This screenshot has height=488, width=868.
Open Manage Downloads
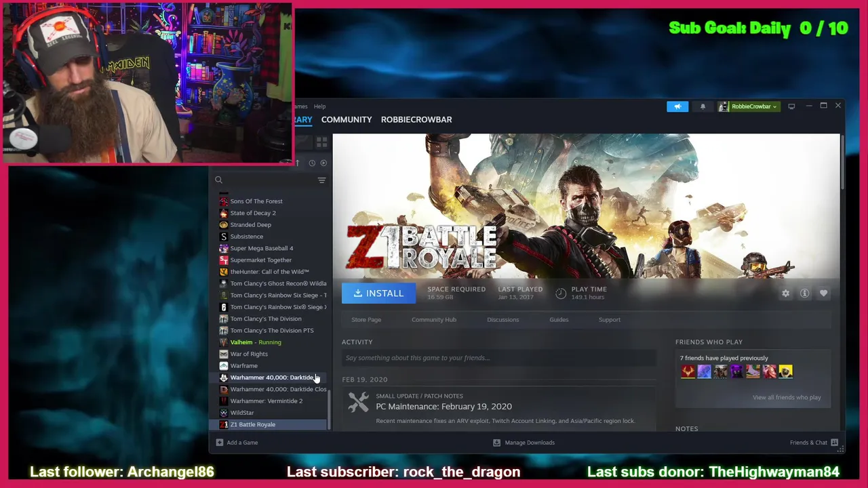[x=524, y=443]
